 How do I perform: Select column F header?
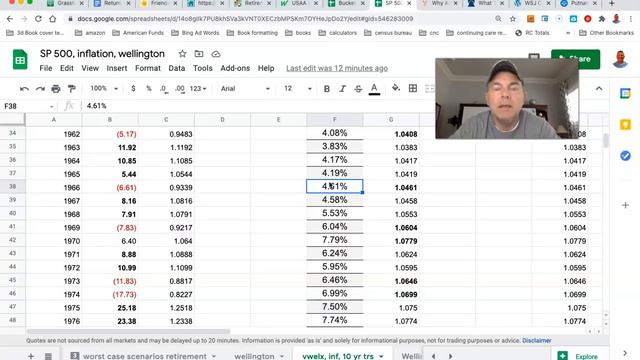pos(335,120)
